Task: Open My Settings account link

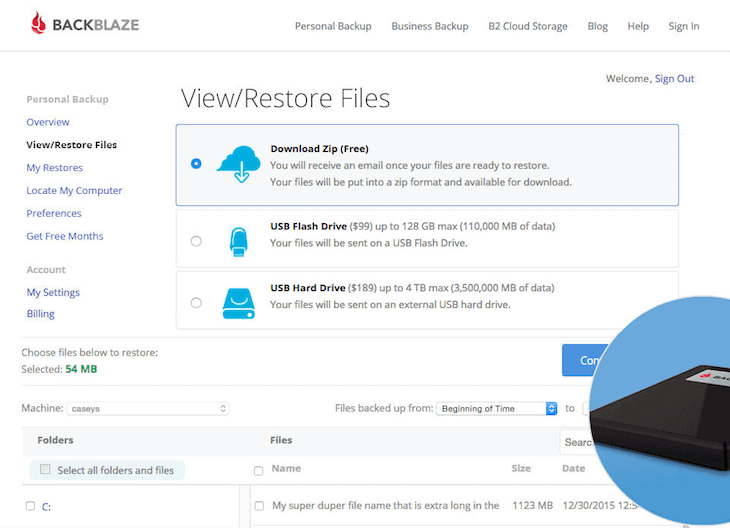Action: (53, 292)
